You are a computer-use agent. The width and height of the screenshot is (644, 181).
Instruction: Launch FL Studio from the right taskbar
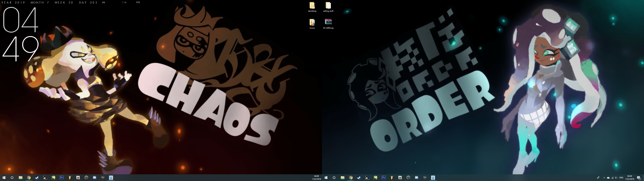392,178
